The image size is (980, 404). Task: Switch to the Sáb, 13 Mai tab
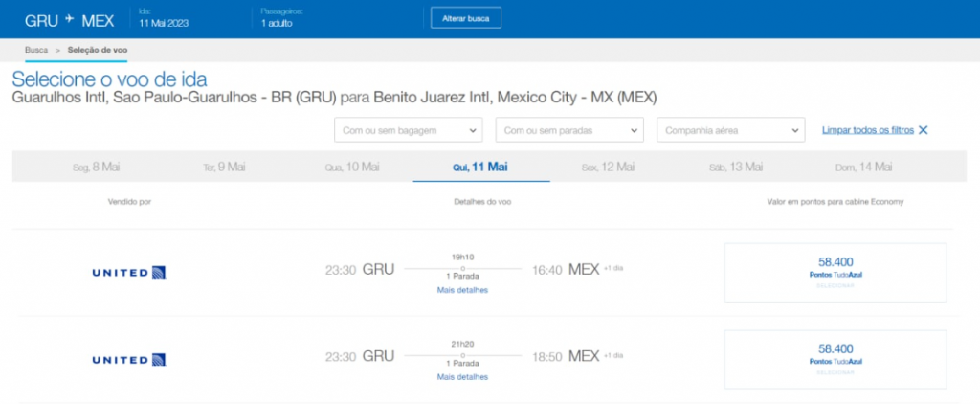pyautogui.click(x=736, y=167)
